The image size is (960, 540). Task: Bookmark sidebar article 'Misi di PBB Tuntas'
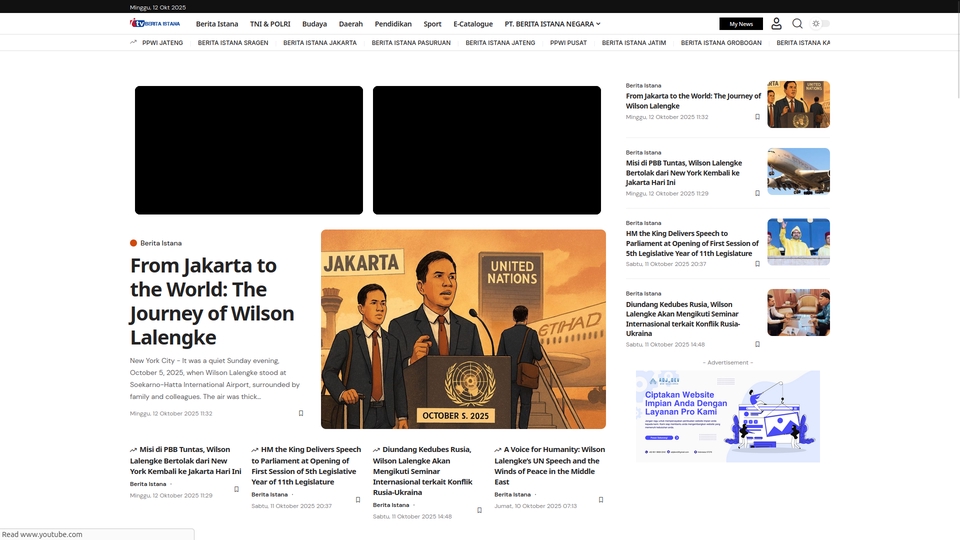pyautogui.click(x=757, y=193)
